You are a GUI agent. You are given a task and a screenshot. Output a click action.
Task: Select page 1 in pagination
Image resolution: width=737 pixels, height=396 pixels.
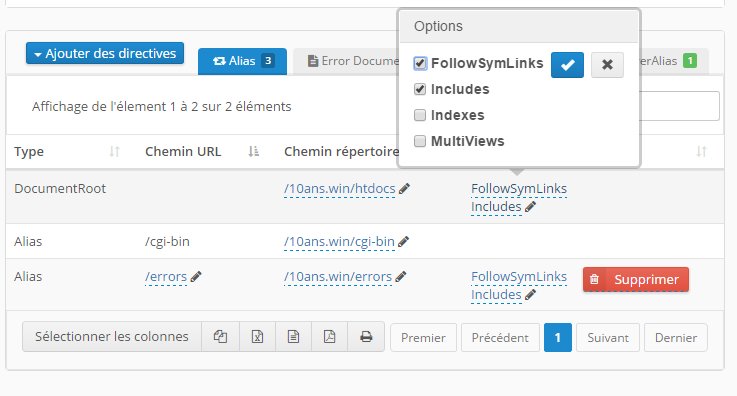coord(558,338)
